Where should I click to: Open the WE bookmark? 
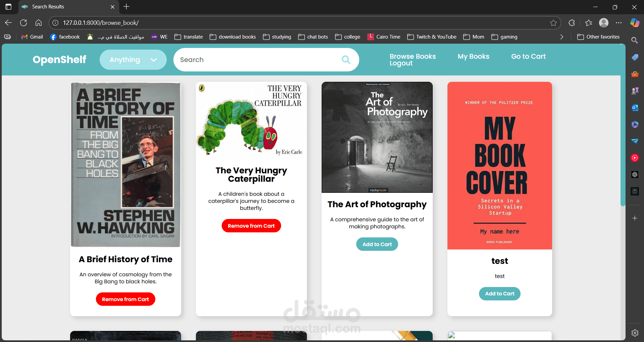pyautogui.click(x=159, y=37)
